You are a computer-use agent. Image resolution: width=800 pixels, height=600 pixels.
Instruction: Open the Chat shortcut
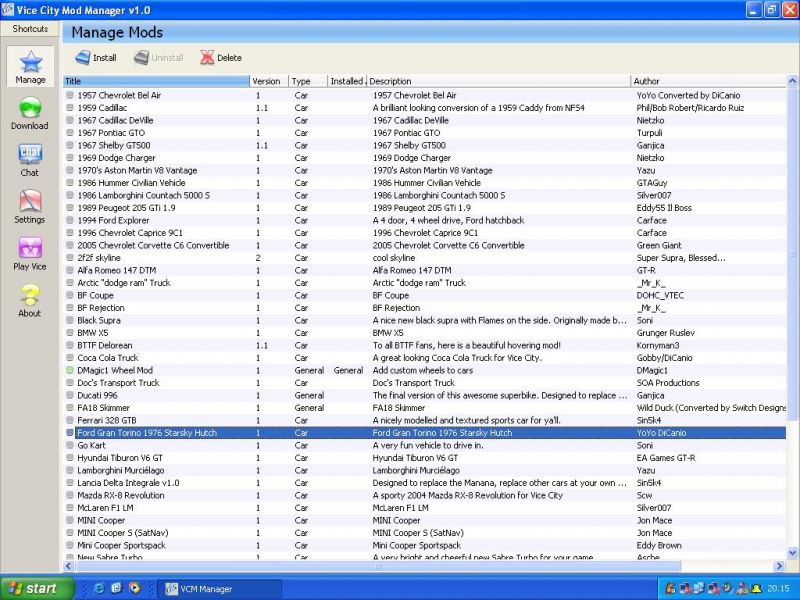[30, 160]
